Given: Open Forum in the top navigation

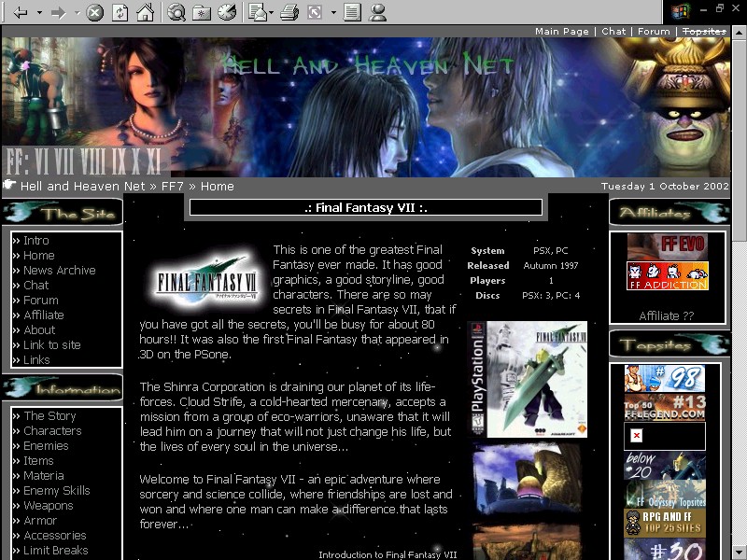Looking at the screenshot, I should (x=654, y=32).
